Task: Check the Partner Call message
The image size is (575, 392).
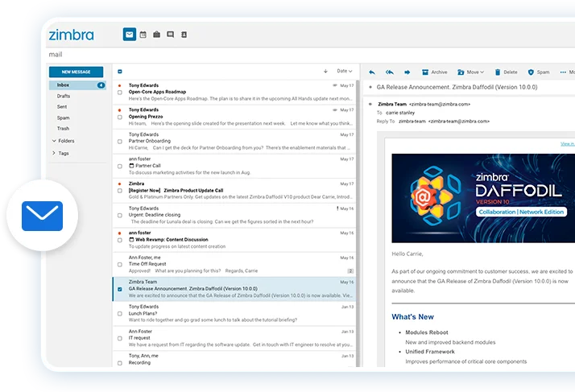Action: 120,166
